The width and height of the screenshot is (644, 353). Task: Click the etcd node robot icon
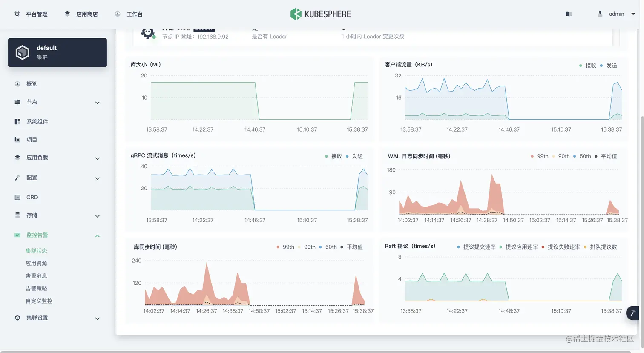tap(148, 33)
